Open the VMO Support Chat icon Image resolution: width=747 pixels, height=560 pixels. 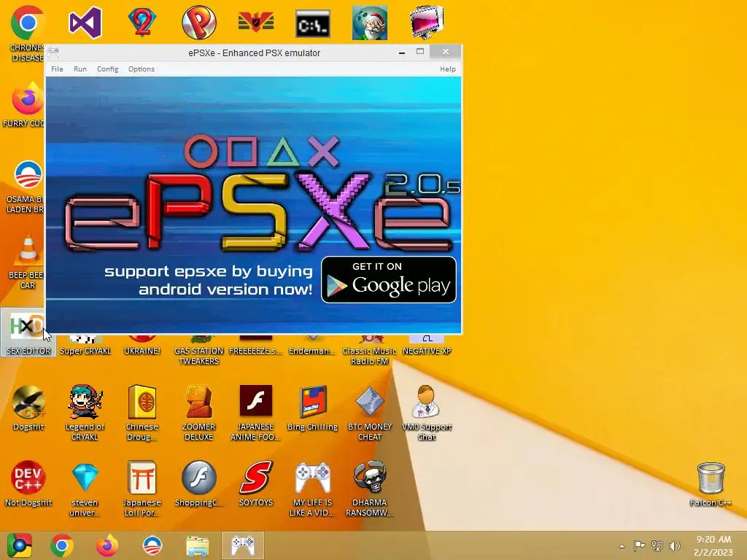pyautogui.click(x=426, y=402)
